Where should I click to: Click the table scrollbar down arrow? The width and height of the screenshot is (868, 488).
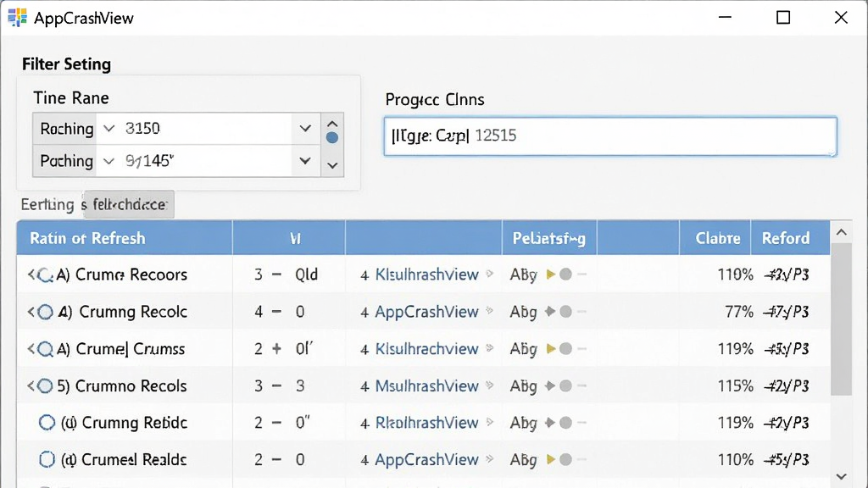click(x=842, y=476)
